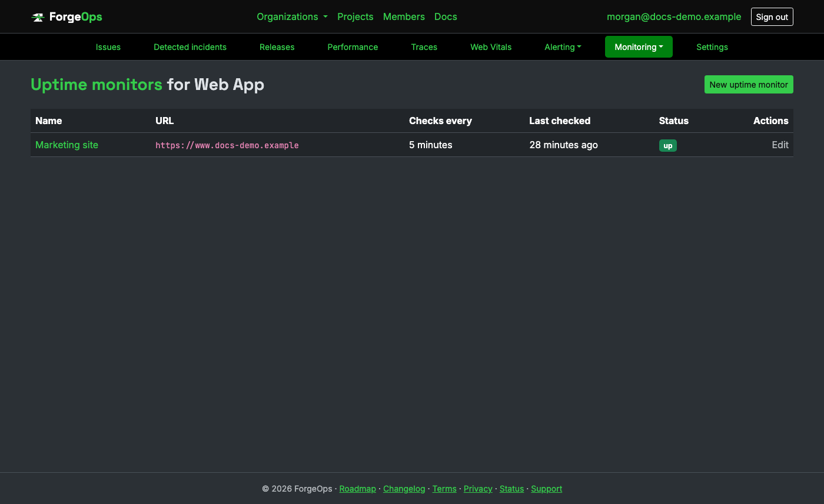Open the Performance tab
The height and width of the screenshot is (504, 824).
[353, 47]
